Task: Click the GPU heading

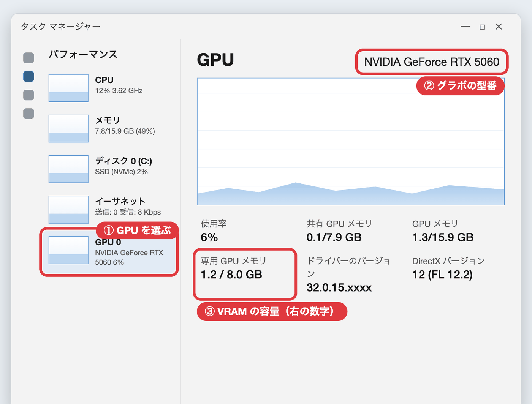Action: coord(215,60)
